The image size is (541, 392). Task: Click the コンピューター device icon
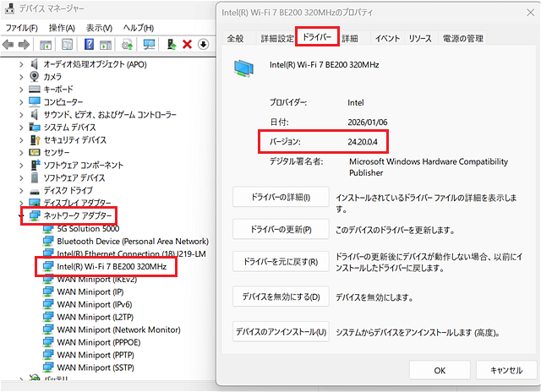pyautogui.click(x=35, y=101)
